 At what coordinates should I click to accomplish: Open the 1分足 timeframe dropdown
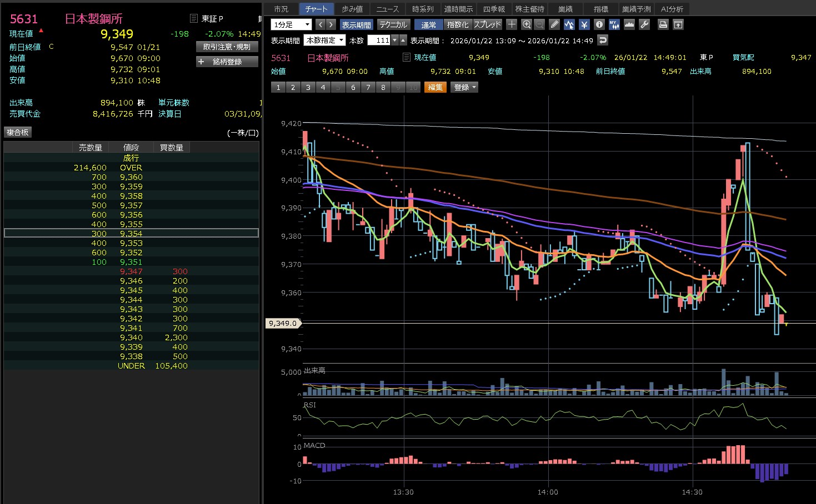(x=291, y=24)
